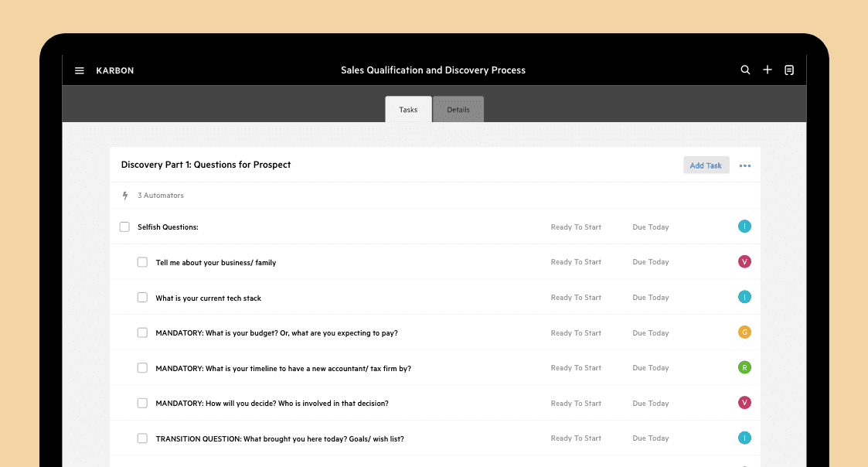Viewport: 868px width, 467px height.
Task: Switch to the Details tab
Action: [x=458, y=110]
